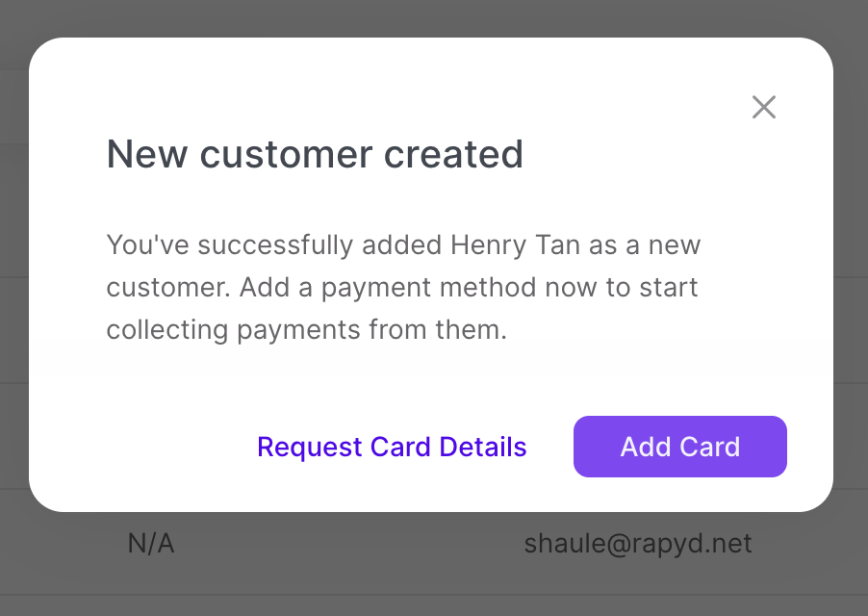868x616 pixels.
Task: Click the word 'Details' in the link
Action: 483,447
